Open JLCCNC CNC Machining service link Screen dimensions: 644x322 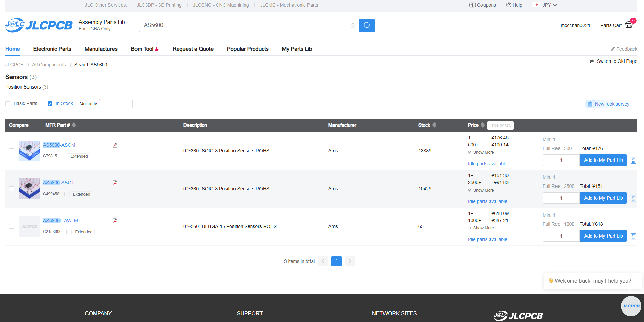click(221, 5)
